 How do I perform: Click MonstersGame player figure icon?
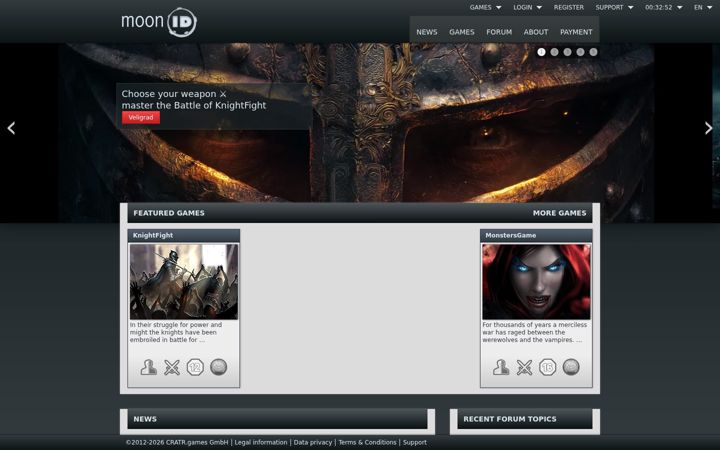[x=501, y=367]
